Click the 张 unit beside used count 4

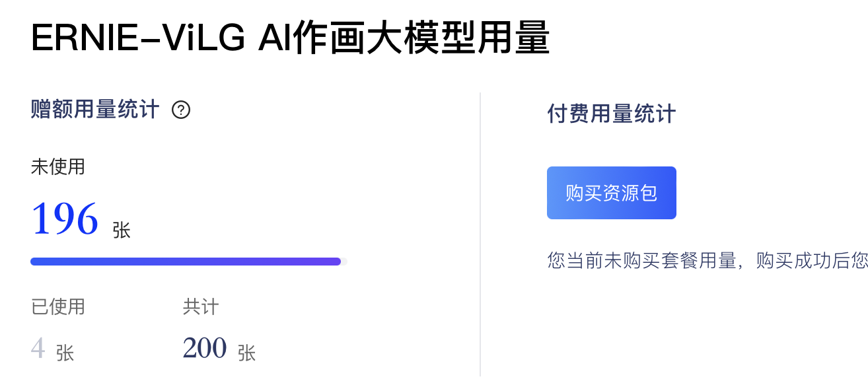65,353
